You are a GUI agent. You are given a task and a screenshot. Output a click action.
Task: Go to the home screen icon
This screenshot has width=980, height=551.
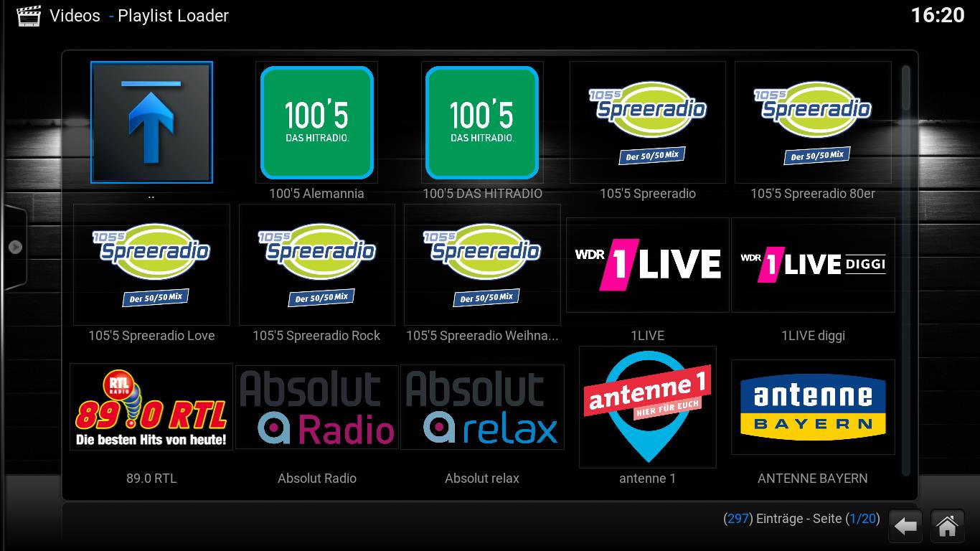point(947,527)
